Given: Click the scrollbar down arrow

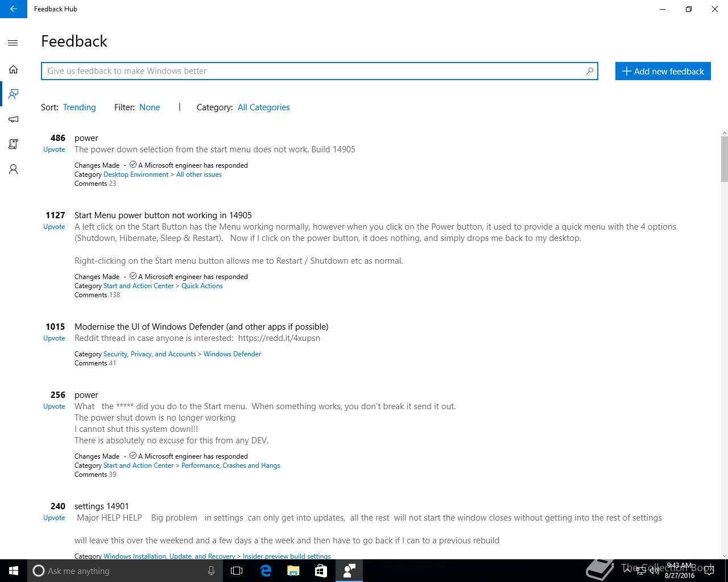Looking at the screenshot, I should pyautogui.click(x=724, y=555).
